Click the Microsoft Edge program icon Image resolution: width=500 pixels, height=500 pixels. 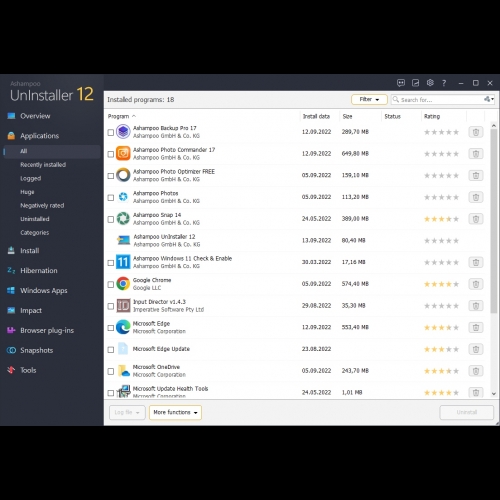[x=123, y=327]
